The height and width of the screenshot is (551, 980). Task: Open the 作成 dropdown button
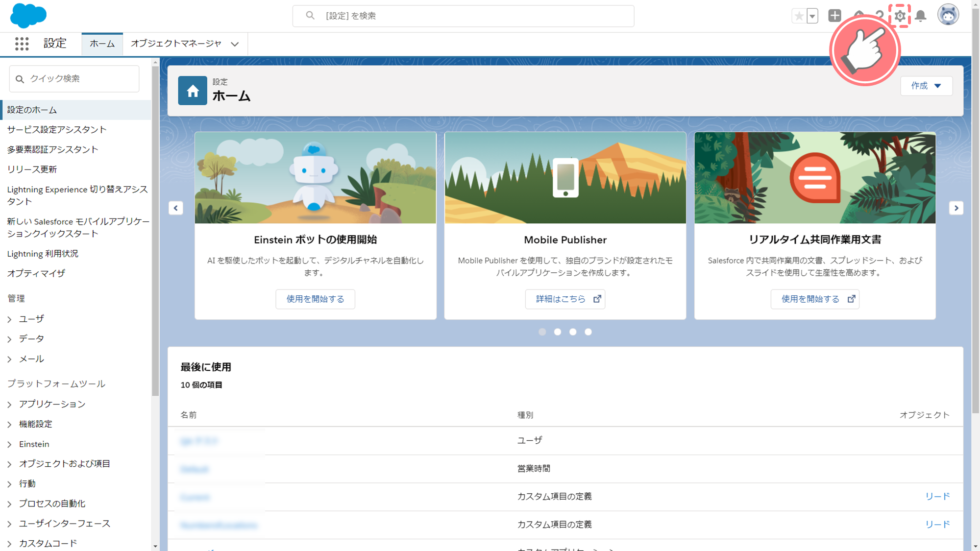pyautogui.click(x=926, y=86)
